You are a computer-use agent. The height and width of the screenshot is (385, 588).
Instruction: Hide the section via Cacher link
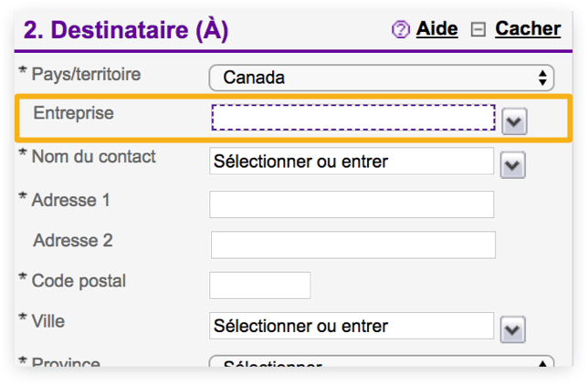click(x=528, y=28)
